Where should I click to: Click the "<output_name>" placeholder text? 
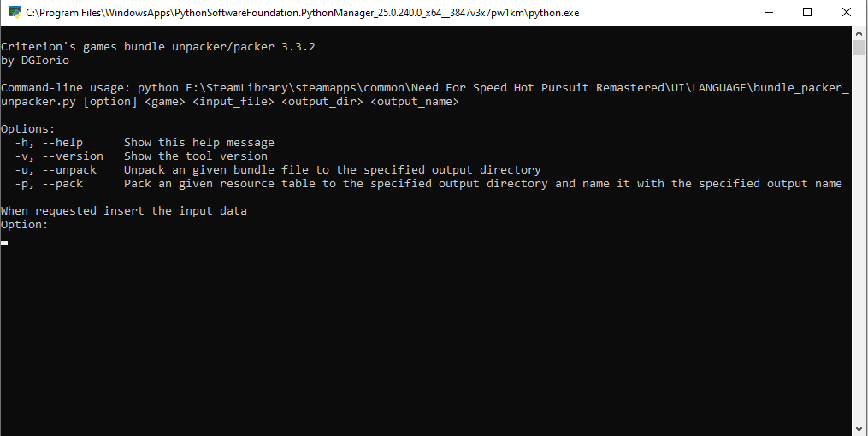(x=415, y=102)
